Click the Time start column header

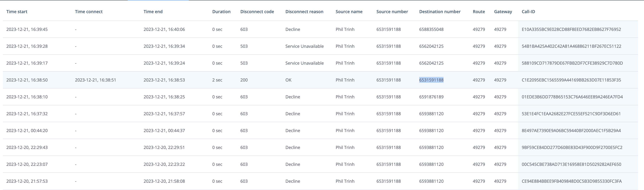(x=17, y=12)
